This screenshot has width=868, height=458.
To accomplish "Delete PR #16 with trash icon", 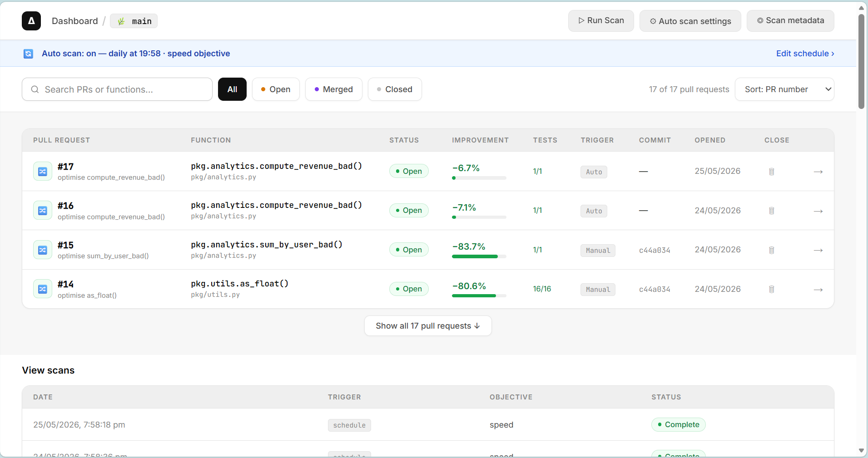I will click(x=771, y=211).
